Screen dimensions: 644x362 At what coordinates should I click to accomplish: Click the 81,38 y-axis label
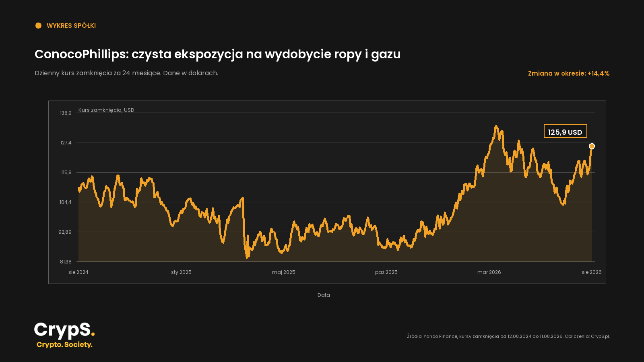66,262
